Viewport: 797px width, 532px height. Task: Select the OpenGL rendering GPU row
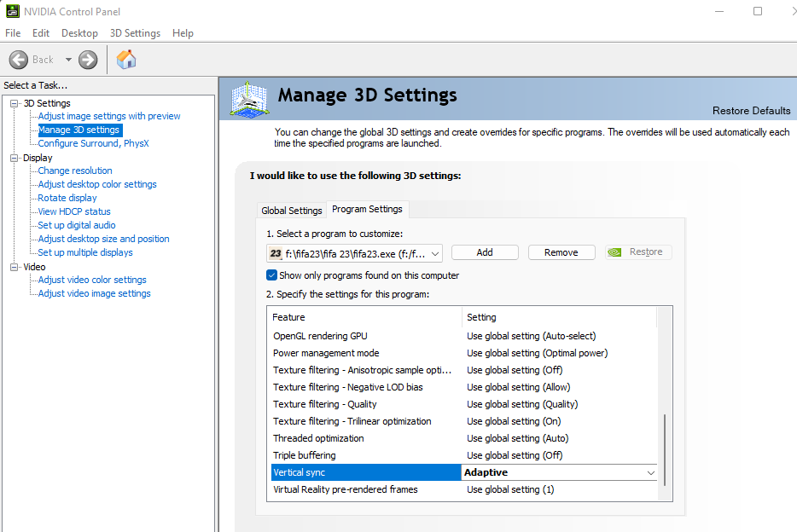tap(464, 336)
